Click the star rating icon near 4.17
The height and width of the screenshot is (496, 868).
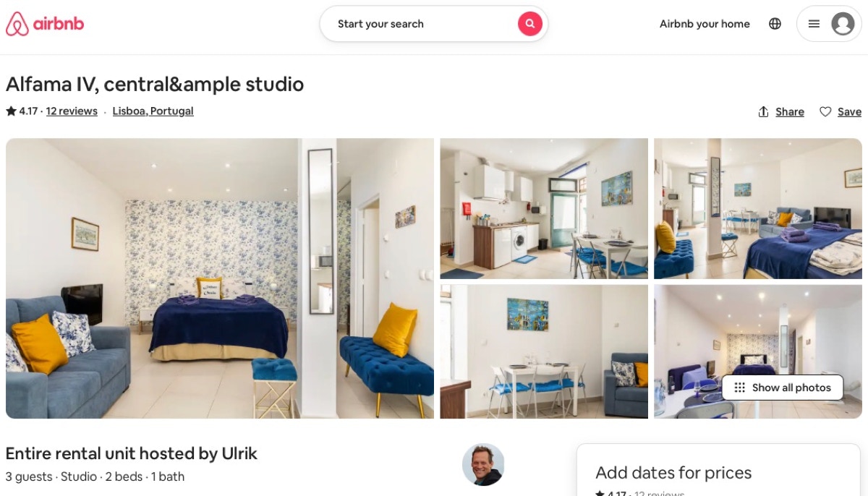[x=11, y=111]
